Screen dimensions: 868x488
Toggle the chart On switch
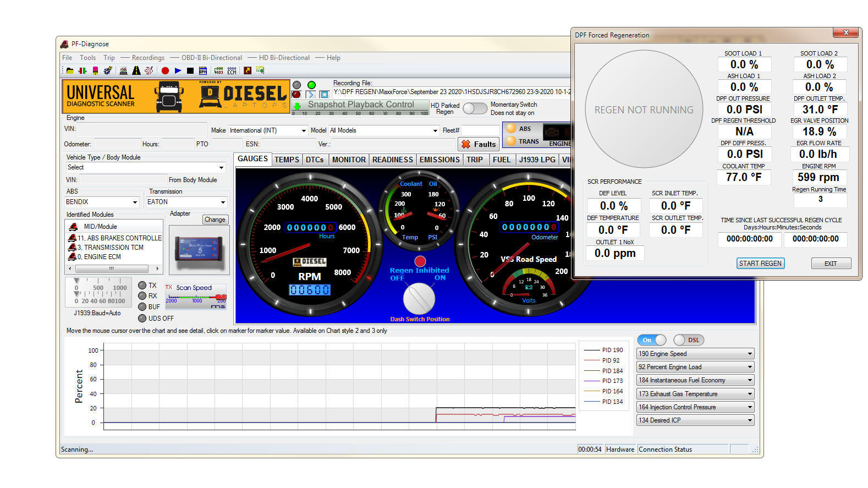click(652, 340)
